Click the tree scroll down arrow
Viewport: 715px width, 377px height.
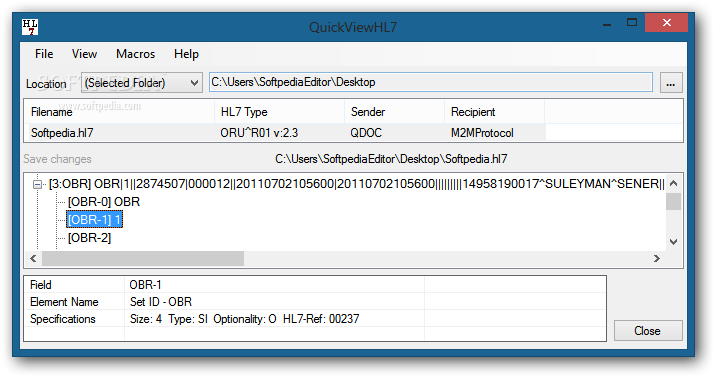tap(674, 242)
